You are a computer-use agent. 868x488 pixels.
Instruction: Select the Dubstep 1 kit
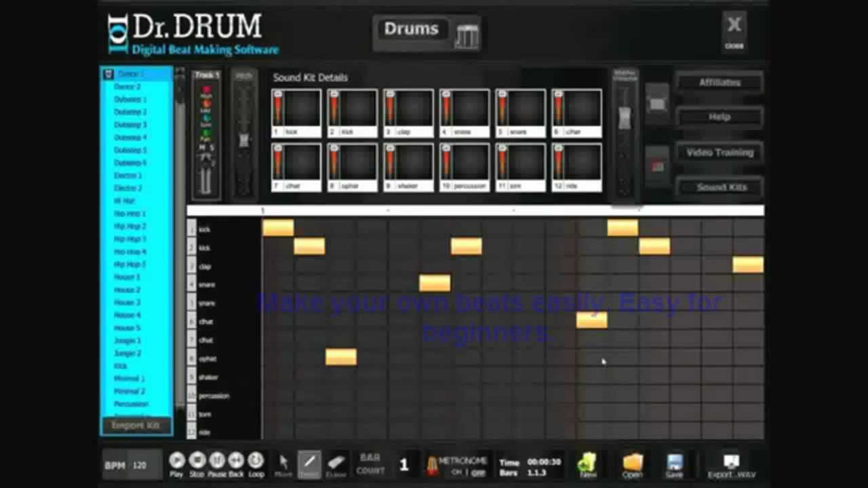point(130,100)
